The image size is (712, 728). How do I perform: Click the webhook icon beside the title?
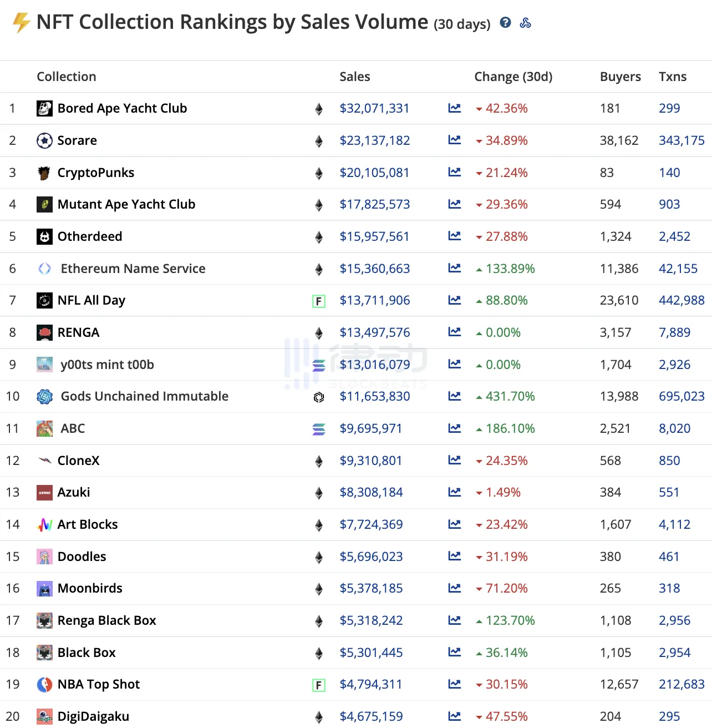point(526,23)
